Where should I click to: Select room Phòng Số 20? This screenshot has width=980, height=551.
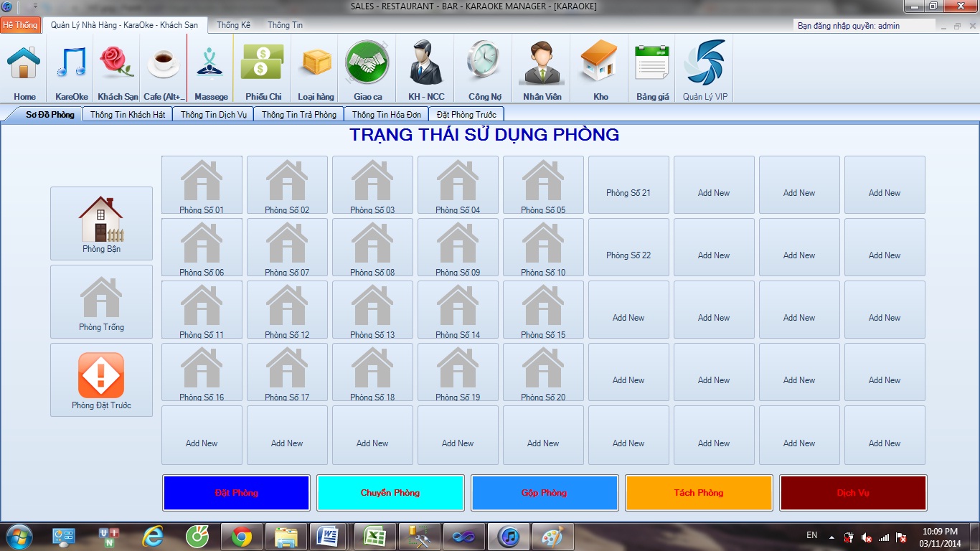coord(543,372)
